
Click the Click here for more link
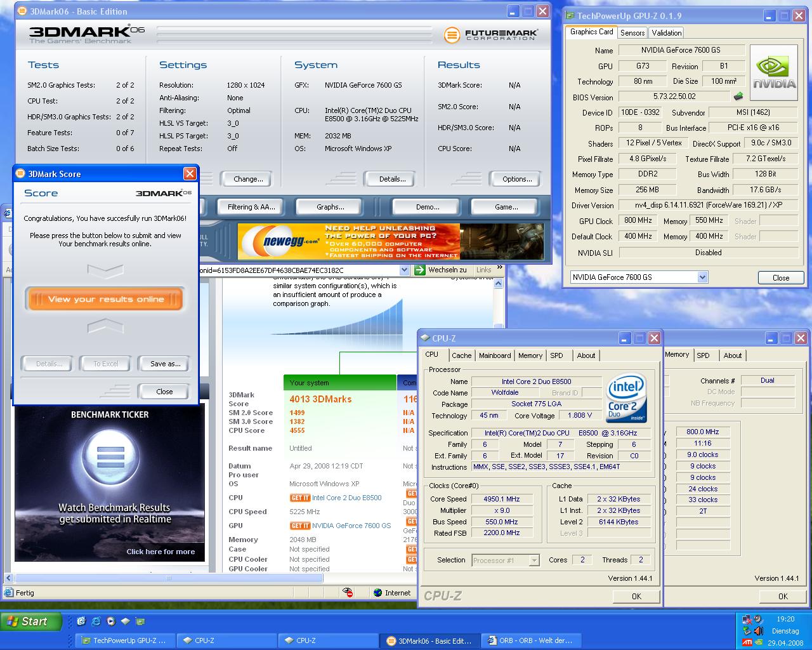[x=160, y=552]
